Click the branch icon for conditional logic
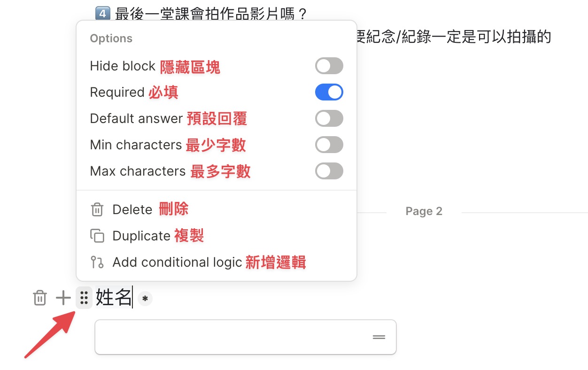This screenshot has height=370, width=588. click(x=97, y=262)
